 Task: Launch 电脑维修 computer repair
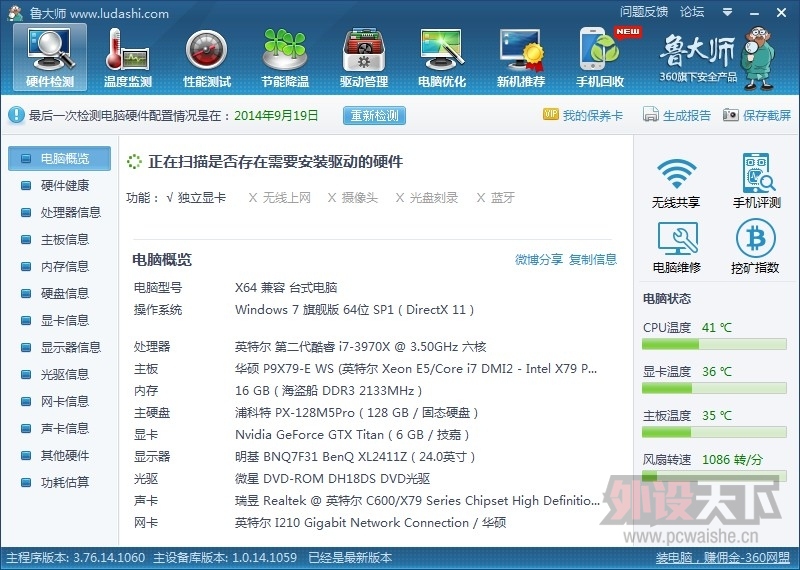click(x=677, y=247)
